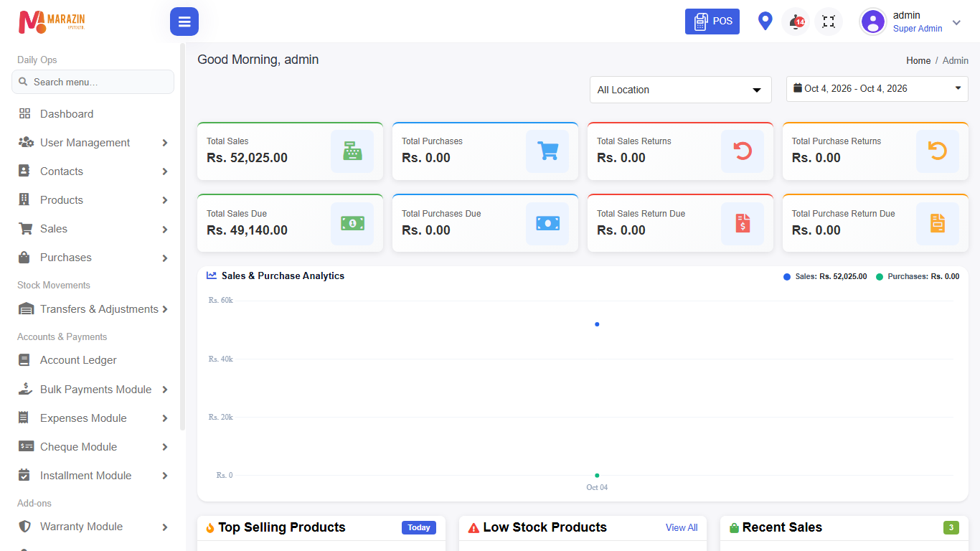Viewport: 980px width, 551px height.
Task: Focus the Search menu input field
Action: pos(93,82)
